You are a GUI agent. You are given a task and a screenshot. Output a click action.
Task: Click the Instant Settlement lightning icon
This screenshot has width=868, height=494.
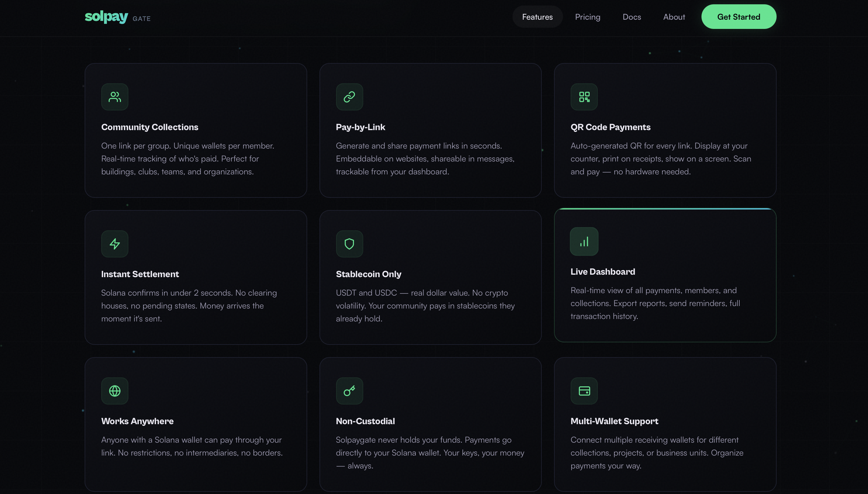point(115,244)
